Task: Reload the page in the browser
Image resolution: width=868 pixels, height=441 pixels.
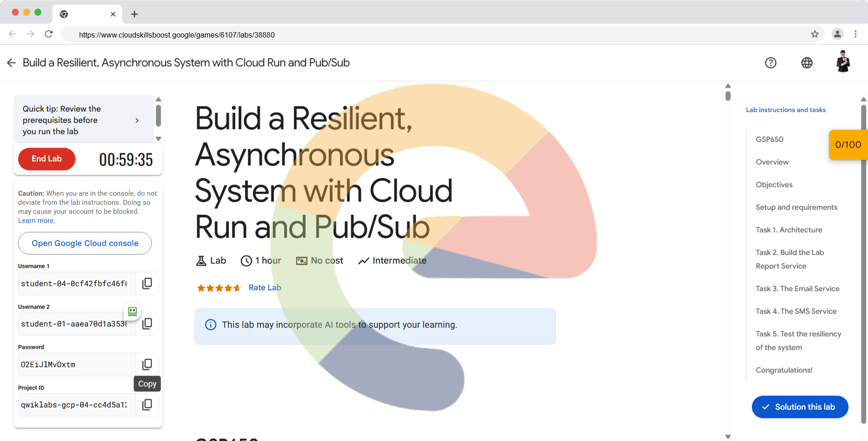Action: [49, 34]
